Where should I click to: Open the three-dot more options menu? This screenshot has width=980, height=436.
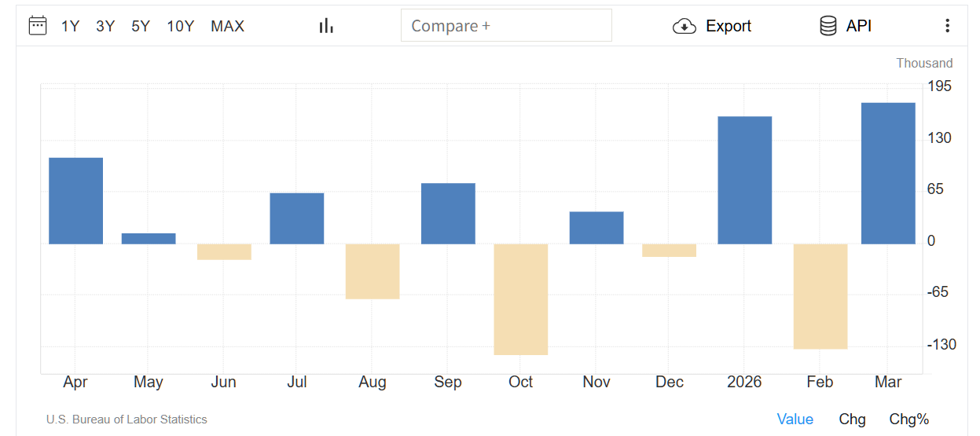(x=947, y=26)
